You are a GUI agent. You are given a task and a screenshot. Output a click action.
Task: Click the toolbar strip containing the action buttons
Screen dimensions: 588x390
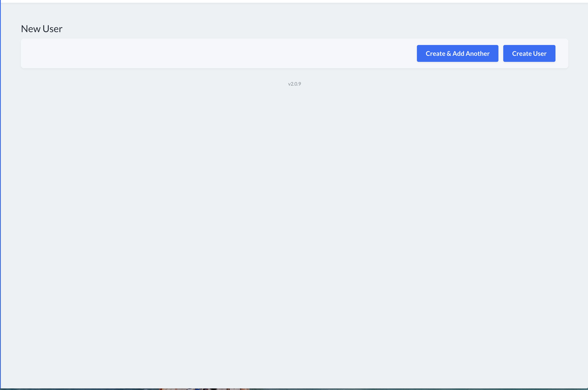pyautogui.click(x=294, y=53)
